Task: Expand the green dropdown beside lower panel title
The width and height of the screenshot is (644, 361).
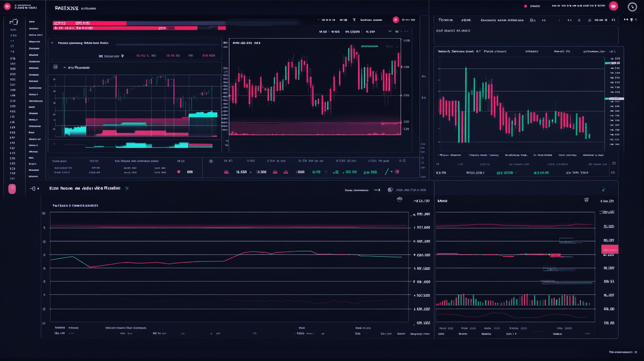Action: pyautogui.click(x=127, y=188)
